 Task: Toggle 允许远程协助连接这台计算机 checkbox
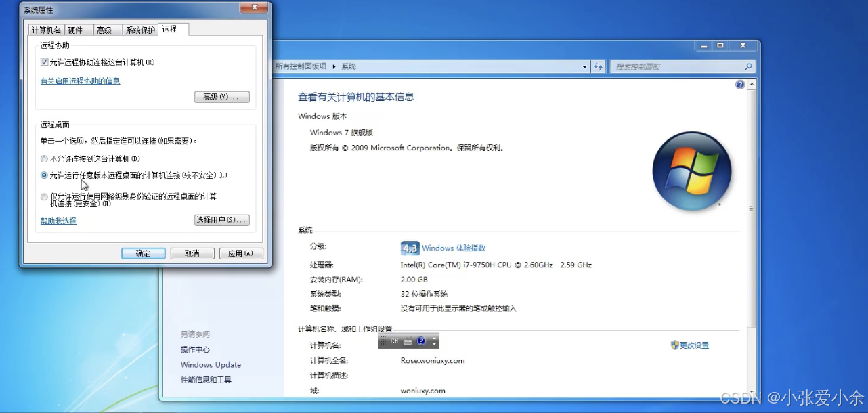(44, 62)
